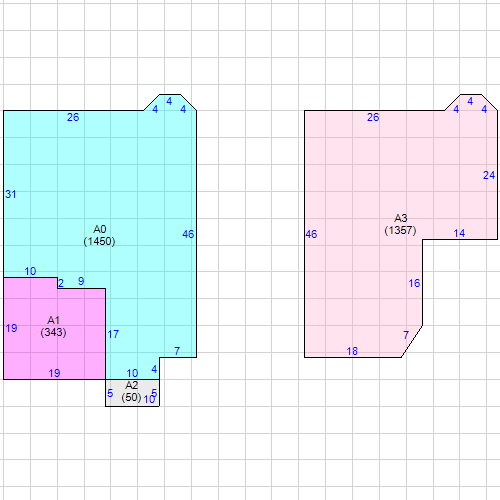
Task: Pick the 26 dimension along A3's top edge
Action: tap(373, 117)
